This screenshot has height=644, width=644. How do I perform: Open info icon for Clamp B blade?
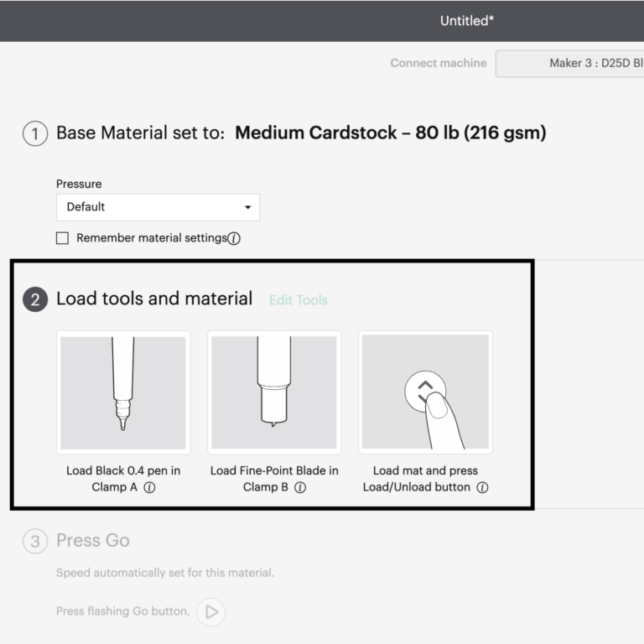[x=300, y=487]
